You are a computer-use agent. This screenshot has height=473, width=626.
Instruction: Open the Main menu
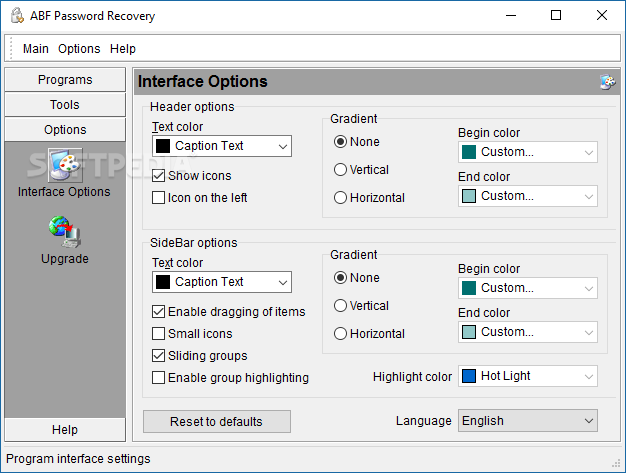(36, 49)
